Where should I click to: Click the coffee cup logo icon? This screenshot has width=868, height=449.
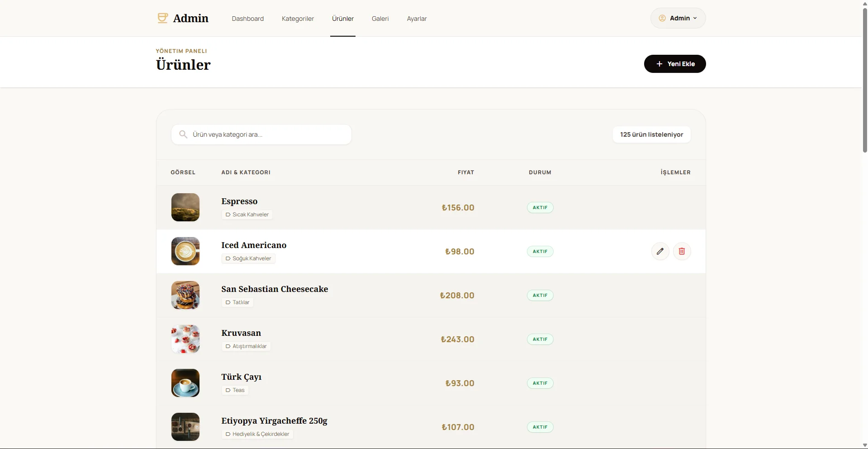click(162, 18)
